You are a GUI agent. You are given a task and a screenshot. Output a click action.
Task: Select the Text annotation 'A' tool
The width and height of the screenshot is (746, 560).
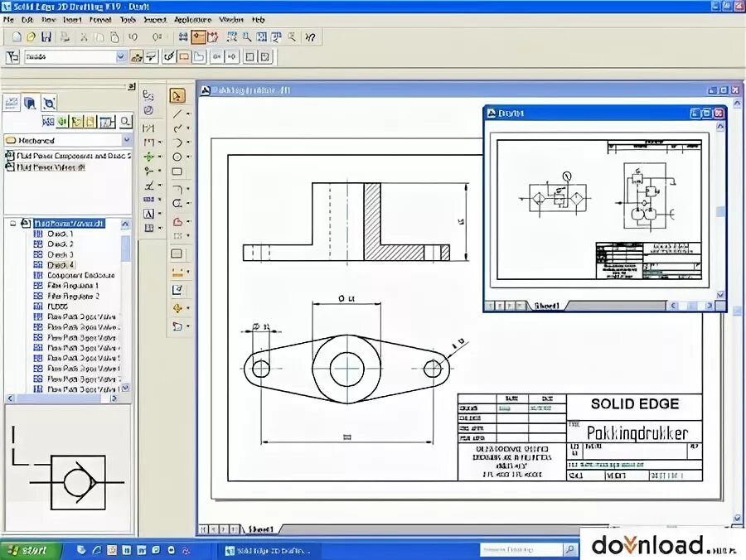coord(148,214)
